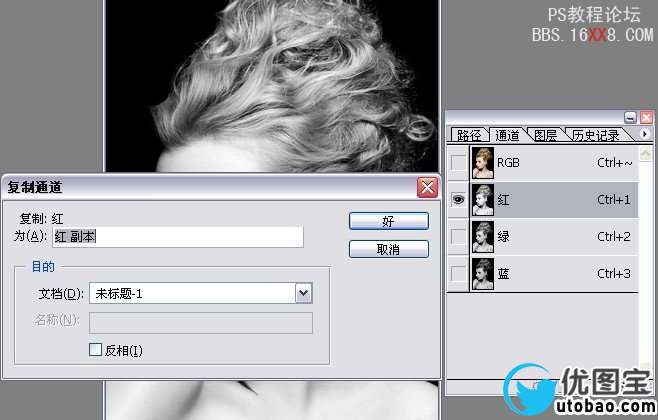658x420 pixels.
Task: Open the channels panel flyout menu arrow
Action: [x=645, y=134]
